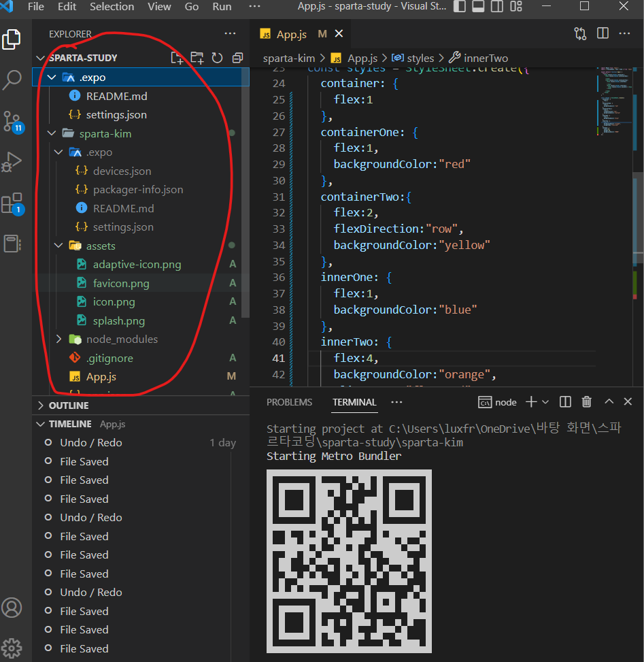Image resolution: width=644 pixels, height=662 pixels.
Task: Open the Manage gear icon
Action: (12, 648)
